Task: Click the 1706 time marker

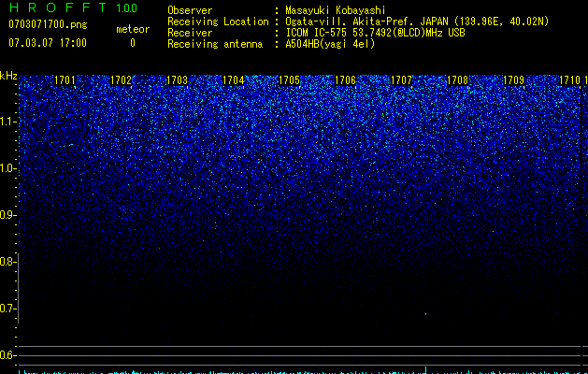Action: click(x=345, y=80)
